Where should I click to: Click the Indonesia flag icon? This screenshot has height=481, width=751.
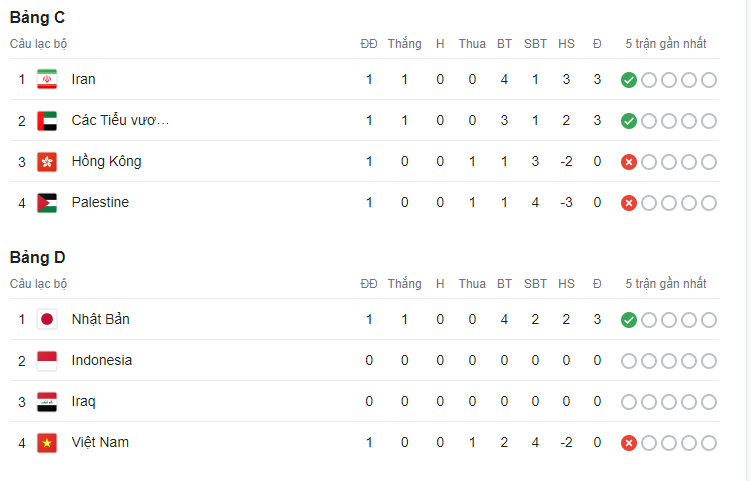47,361
